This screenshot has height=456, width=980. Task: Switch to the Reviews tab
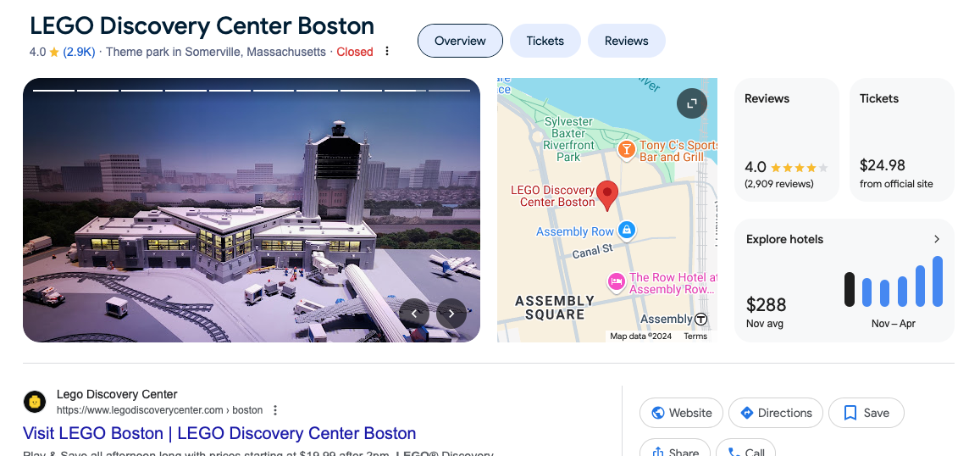(x=626, y=41)
